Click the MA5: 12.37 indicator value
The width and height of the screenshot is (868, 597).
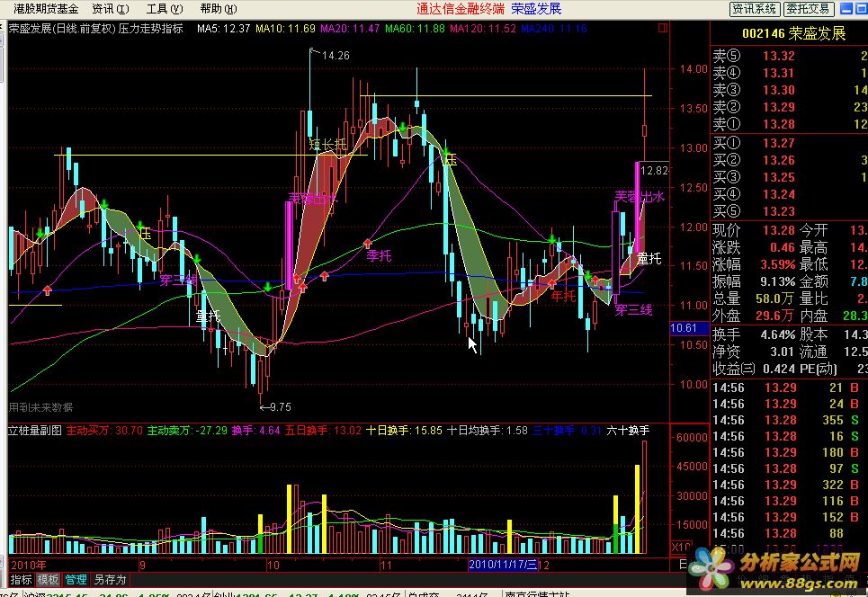224,28
